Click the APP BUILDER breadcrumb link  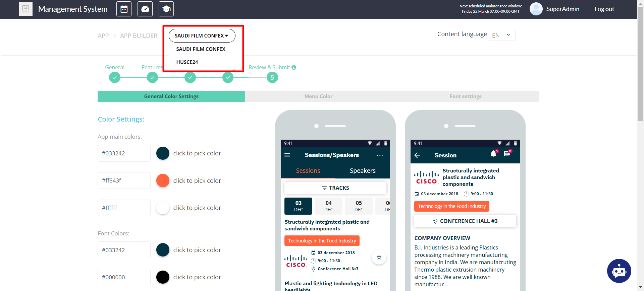coord(139,36)
